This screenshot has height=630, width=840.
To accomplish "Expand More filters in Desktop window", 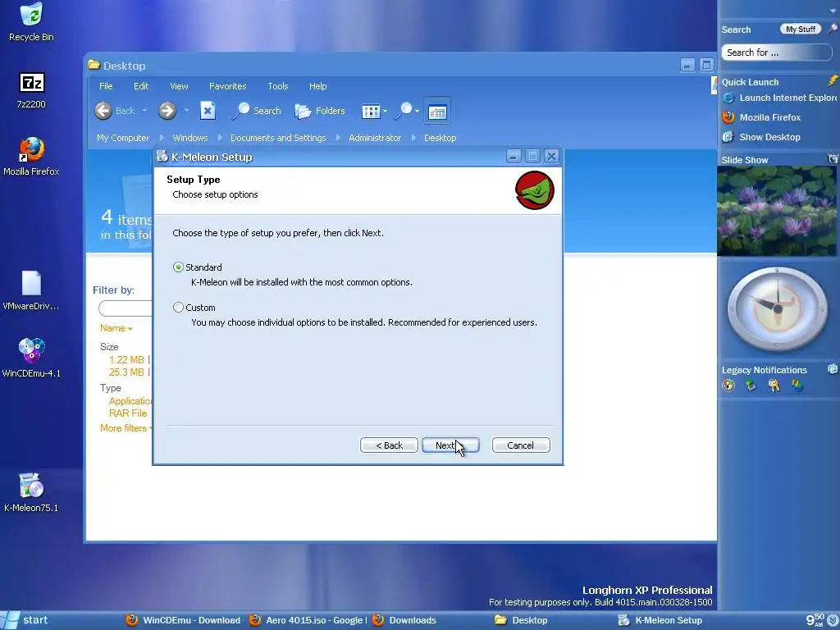I will 126,428.
